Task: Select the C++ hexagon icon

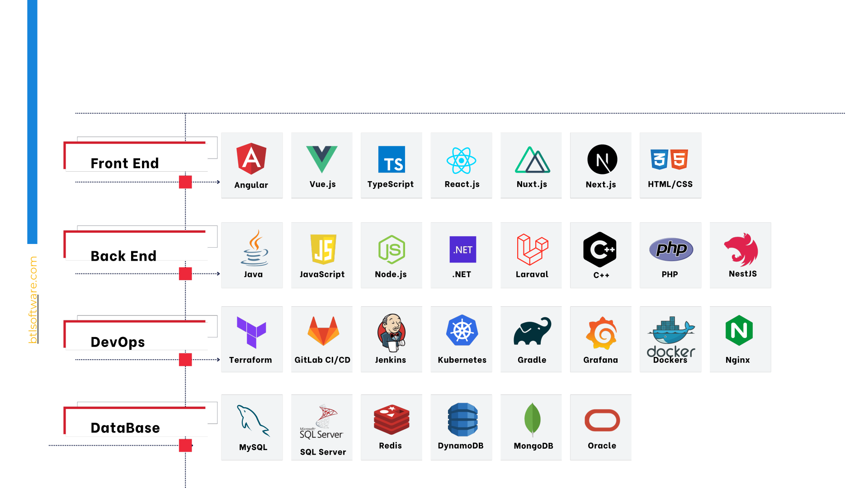Action: click(x=600, y=249)
